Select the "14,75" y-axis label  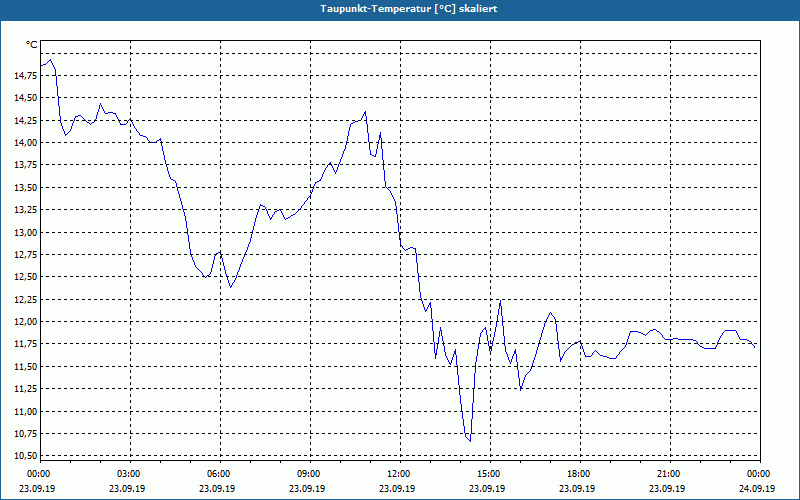[x=25, y=76]
